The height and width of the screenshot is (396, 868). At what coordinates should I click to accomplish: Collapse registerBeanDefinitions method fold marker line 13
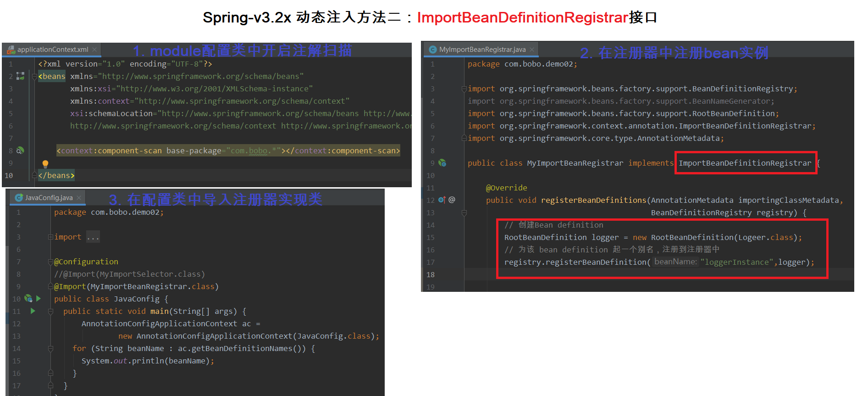pyautogui.click(x=464, y=213)
